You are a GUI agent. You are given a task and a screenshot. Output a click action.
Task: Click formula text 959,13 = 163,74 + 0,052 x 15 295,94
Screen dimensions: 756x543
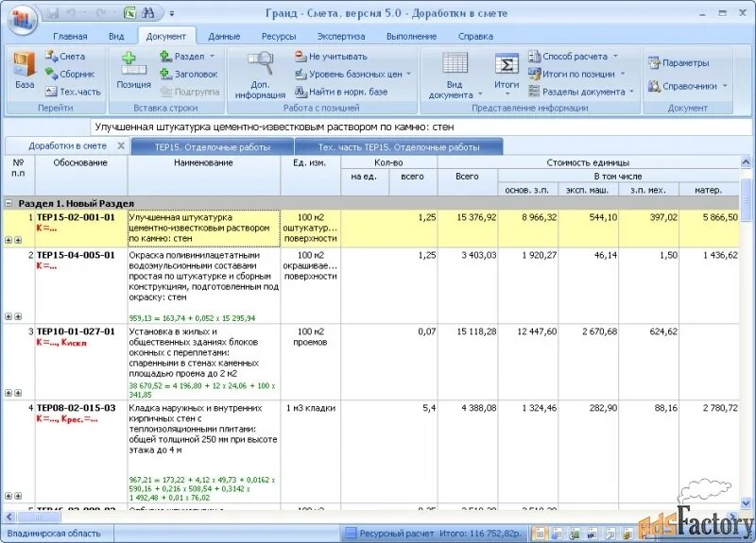click(x=193, y=318)
